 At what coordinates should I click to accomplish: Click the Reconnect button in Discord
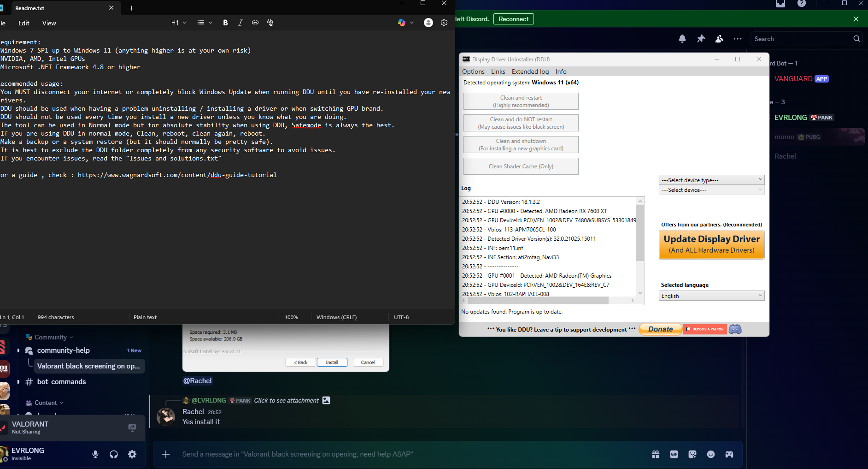514,19
